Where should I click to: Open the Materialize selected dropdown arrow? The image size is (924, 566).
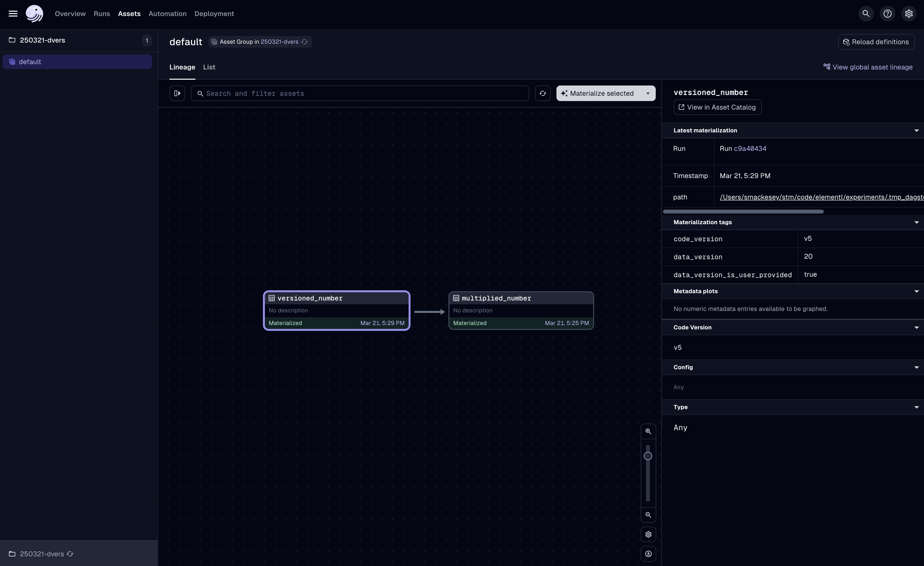tap(648, 93)
